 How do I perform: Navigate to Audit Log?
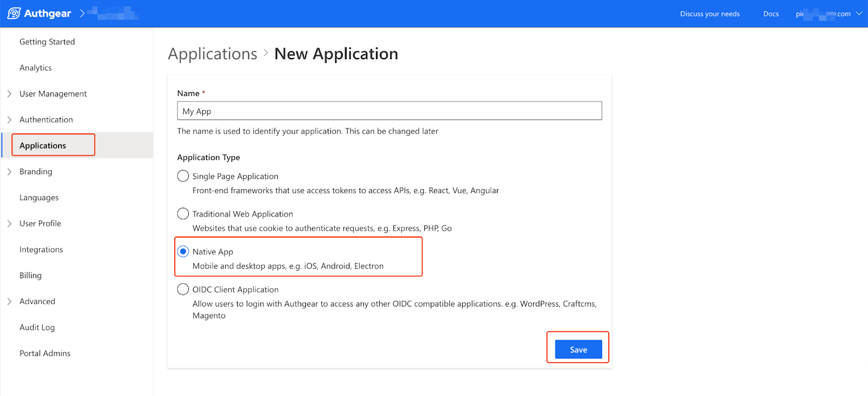click(37, 328)
